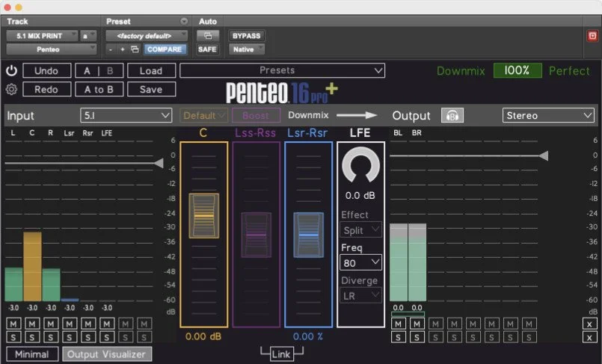Open the insert position a selector
The width and height of the screenshot is (602, 364).
pos(88,36)
